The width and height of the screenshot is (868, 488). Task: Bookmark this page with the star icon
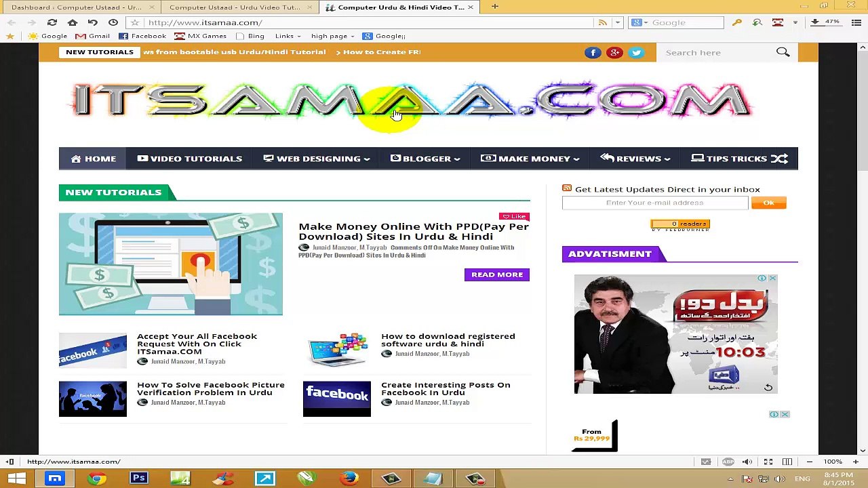point(135,22)
